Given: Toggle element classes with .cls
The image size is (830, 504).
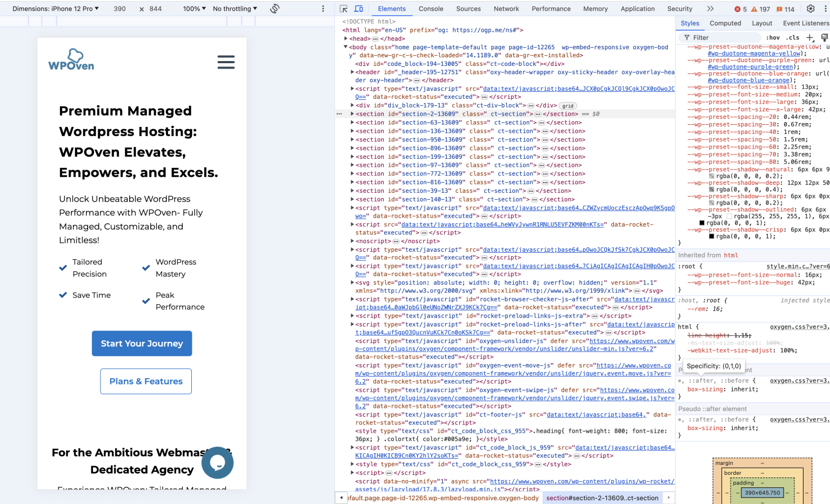Looking at the screenshot, I should tap(793, 37).
